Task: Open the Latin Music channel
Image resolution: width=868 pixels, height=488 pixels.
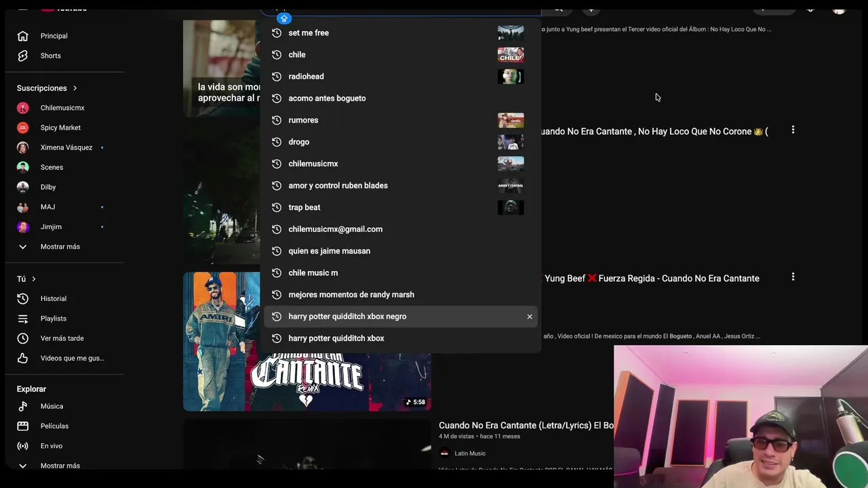Action: (x=470, y=453)
